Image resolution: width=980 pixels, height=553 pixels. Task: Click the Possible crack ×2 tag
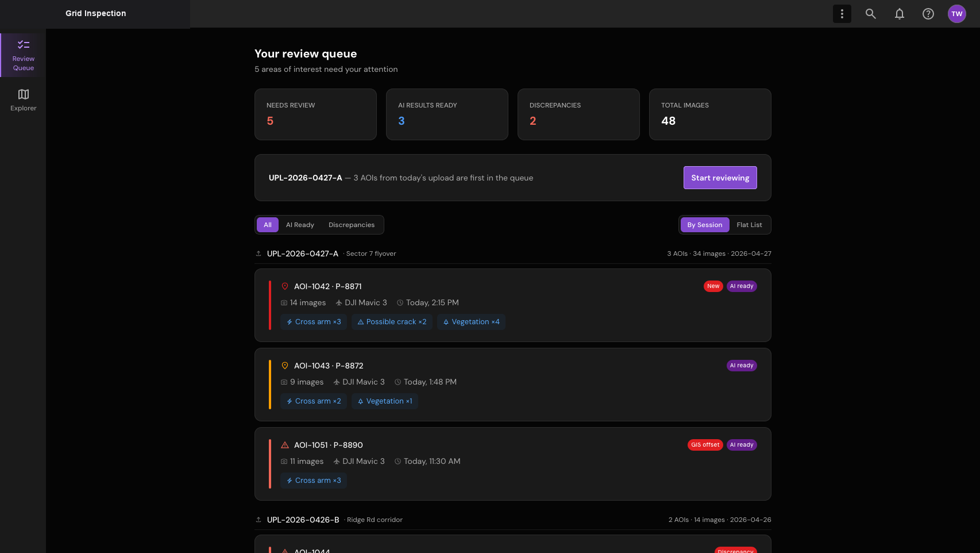pos(392,322)
